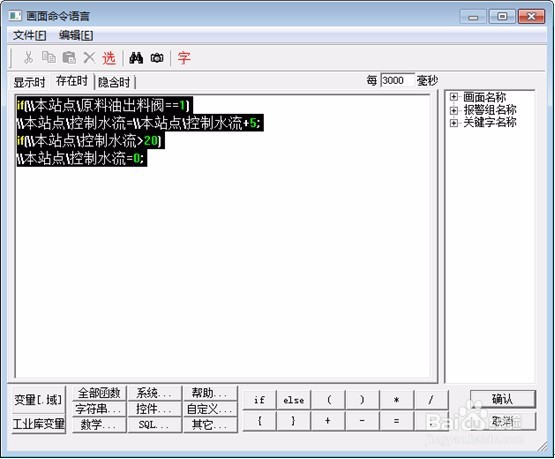555x459 pixels.
Task: Insert an opening brace { button
Action: coord(259,421)
